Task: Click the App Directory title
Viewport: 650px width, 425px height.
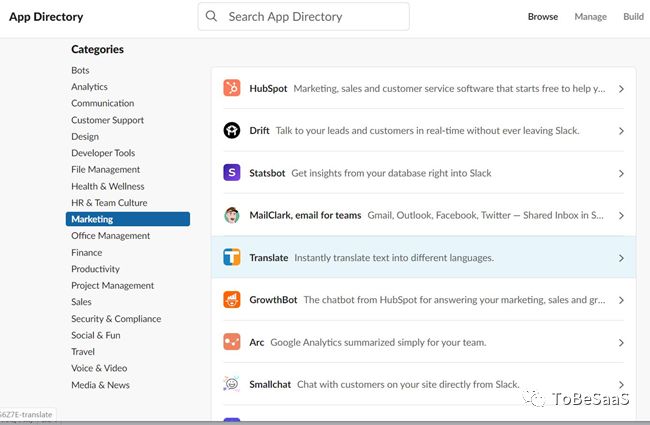Action: [46, 17]
